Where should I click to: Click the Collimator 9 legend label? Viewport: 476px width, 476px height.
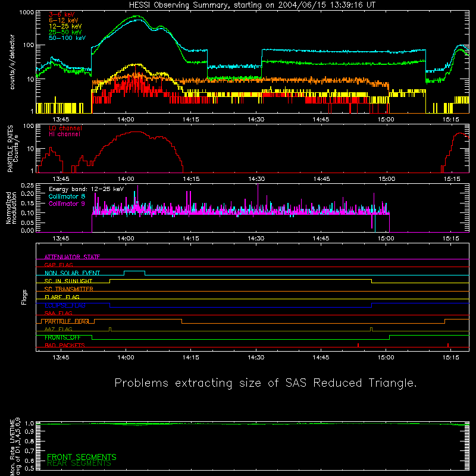click(x=67, y=203)
